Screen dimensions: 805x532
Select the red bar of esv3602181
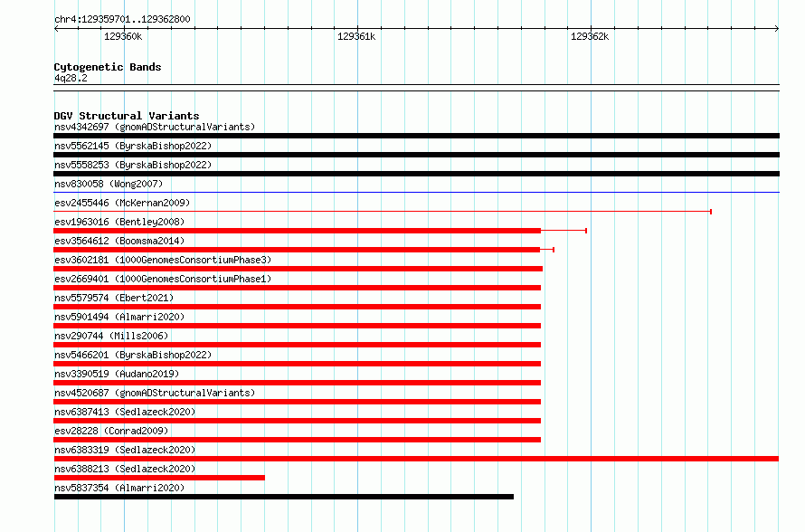[298, 269]
